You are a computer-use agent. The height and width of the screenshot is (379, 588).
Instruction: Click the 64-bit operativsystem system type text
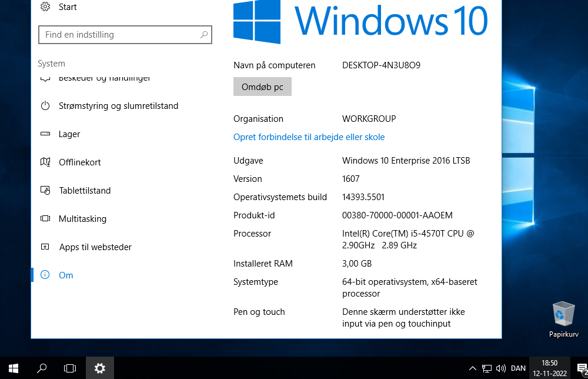(410, 288)
